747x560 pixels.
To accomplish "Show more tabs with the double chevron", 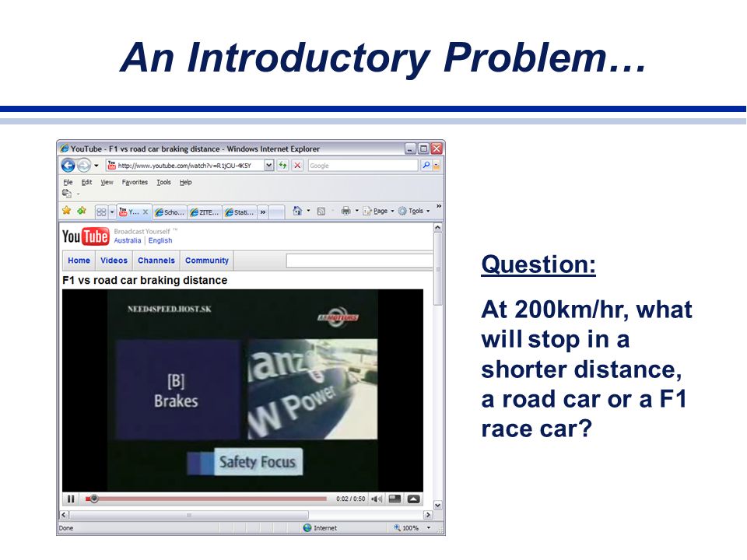I will (262, 212).
